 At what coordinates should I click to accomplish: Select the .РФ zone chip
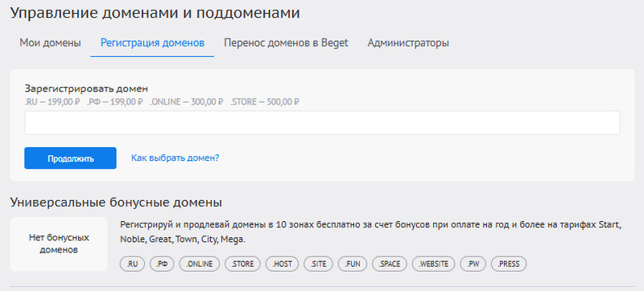tap(162, 264)
